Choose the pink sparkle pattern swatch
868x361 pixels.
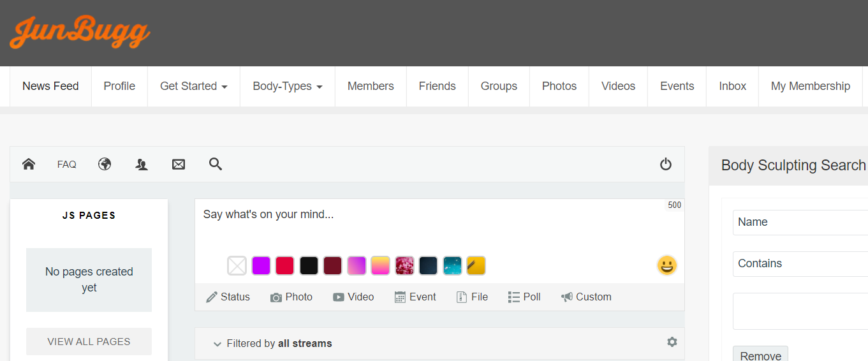click(405, 266)
